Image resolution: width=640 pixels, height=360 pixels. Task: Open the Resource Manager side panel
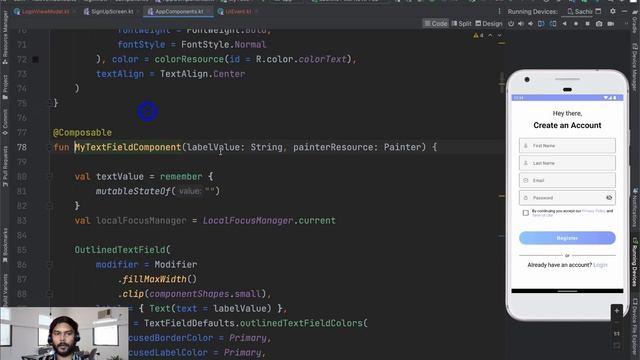(5, 38)
